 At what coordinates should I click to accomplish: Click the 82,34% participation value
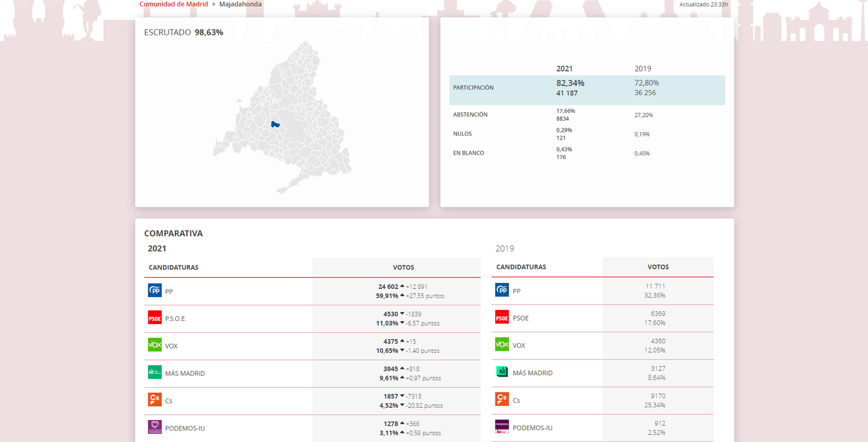pos(570,83)
